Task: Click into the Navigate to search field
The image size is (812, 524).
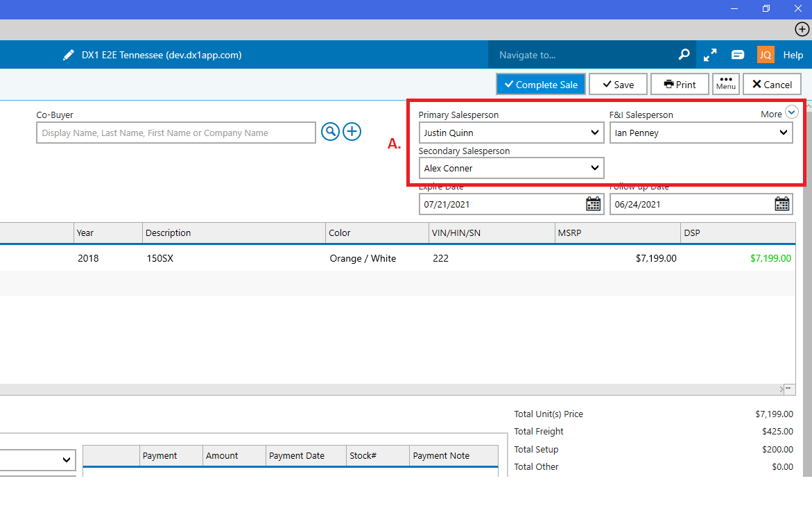Action: 582,55
